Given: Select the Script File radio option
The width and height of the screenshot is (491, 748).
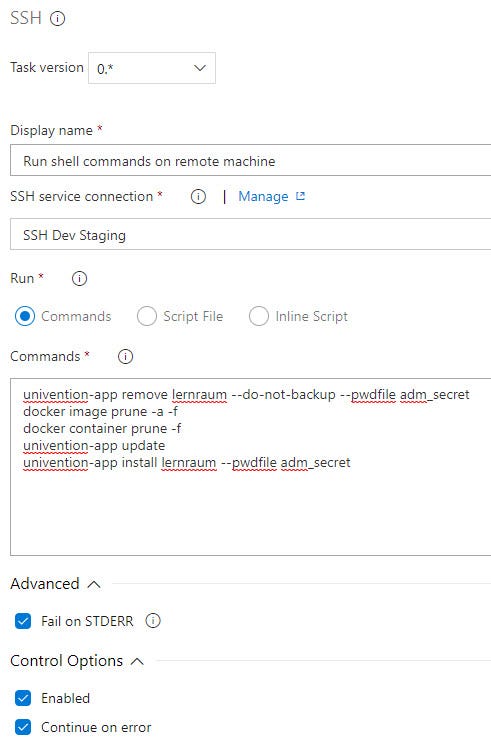Looking at the screenshot, I should coord(146,316).
